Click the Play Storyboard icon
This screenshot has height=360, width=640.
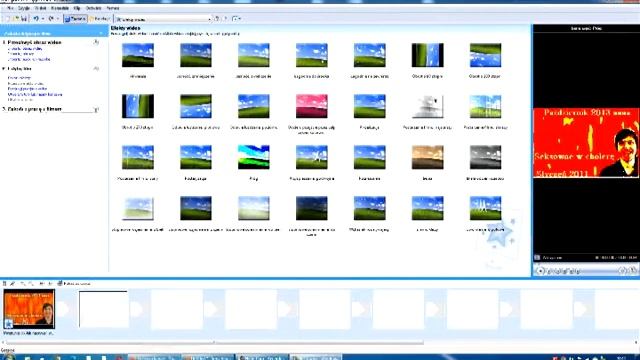[50, 283]
